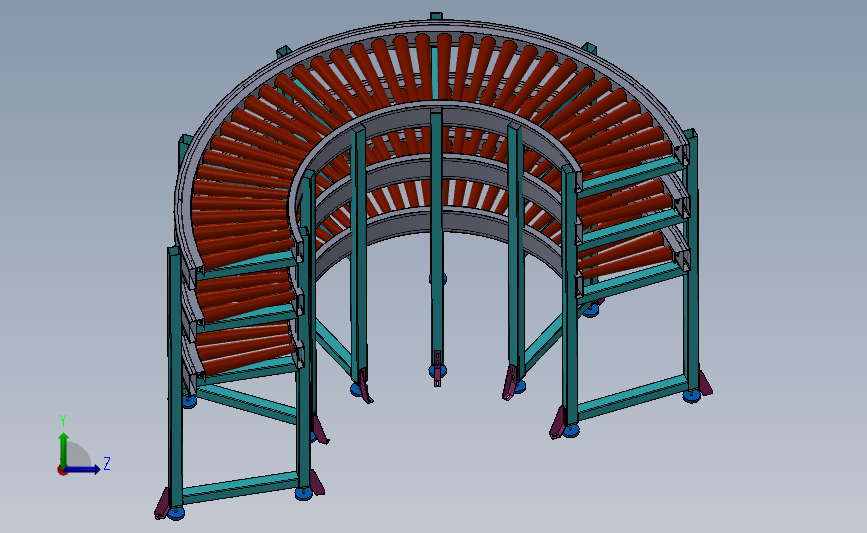
Task: Click the 'Y' axis label
Action: click(x=63, y=421)
